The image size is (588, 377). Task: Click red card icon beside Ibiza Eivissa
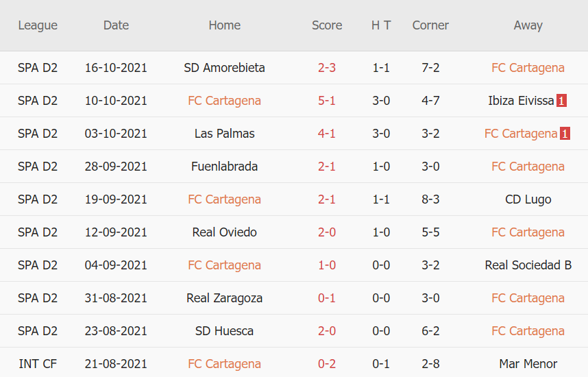tap(562, 101)
